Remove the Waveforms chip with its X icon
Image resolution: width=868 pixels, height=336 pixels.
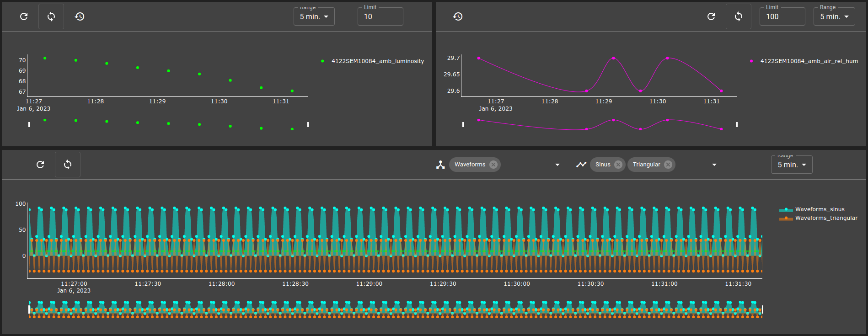coord(493,165)
